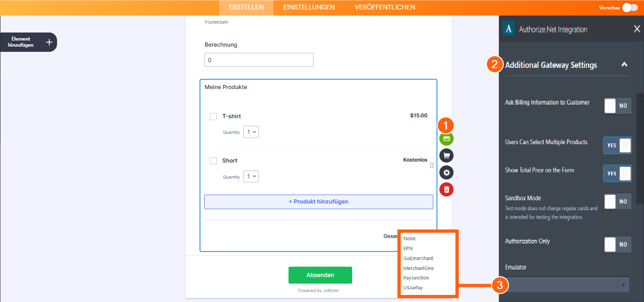Open the gear properties icon for products
Screen dimensions: 644x302
446,172
